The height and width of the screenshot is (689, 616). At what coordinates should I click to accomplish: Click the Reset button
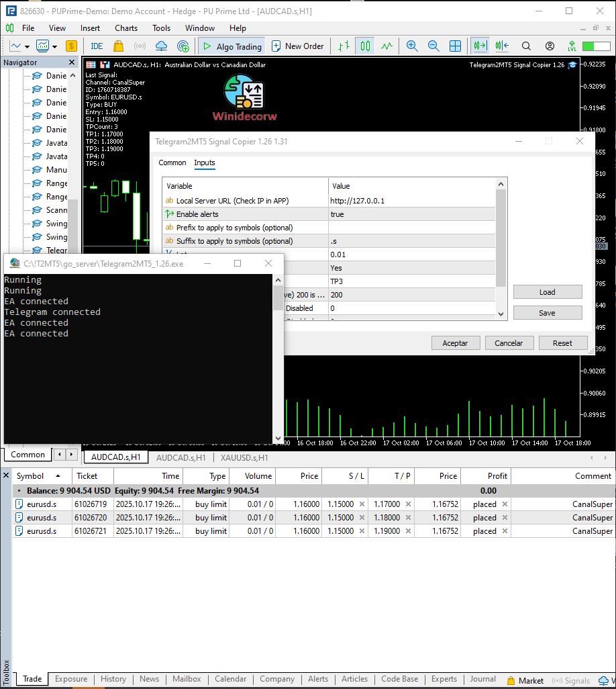pyautogui.click(x=562, y=343)
